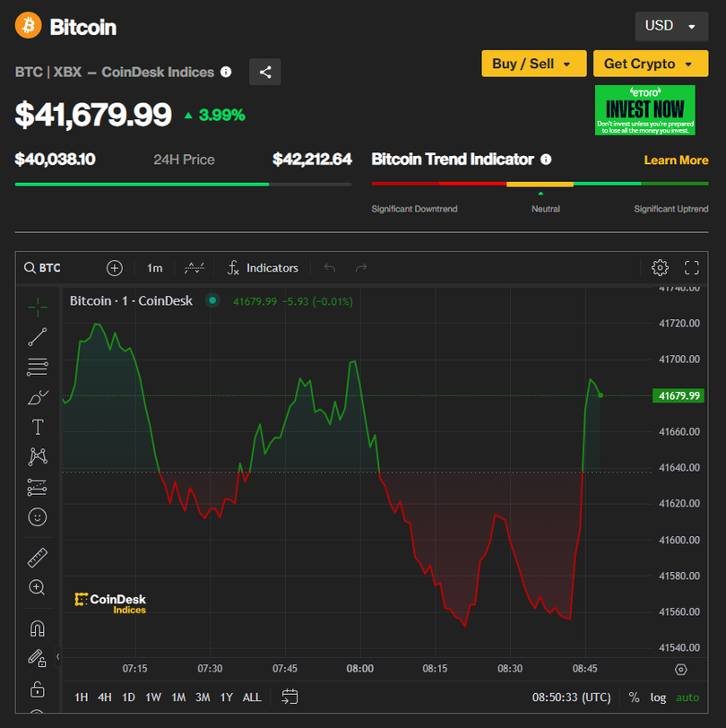Select the trend line drawing tool
The width and height of the screenshot is (726, 728).
37,337
